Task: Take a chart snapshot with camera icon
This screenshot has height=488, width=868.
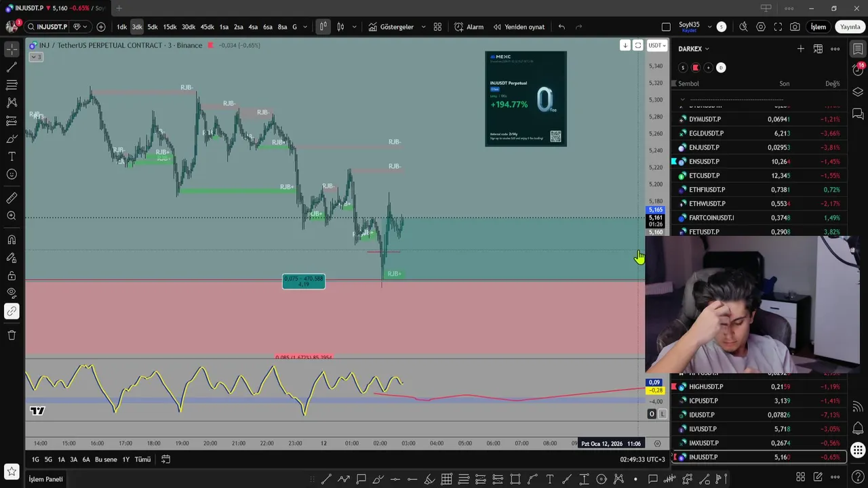Action: pos(795,27)
